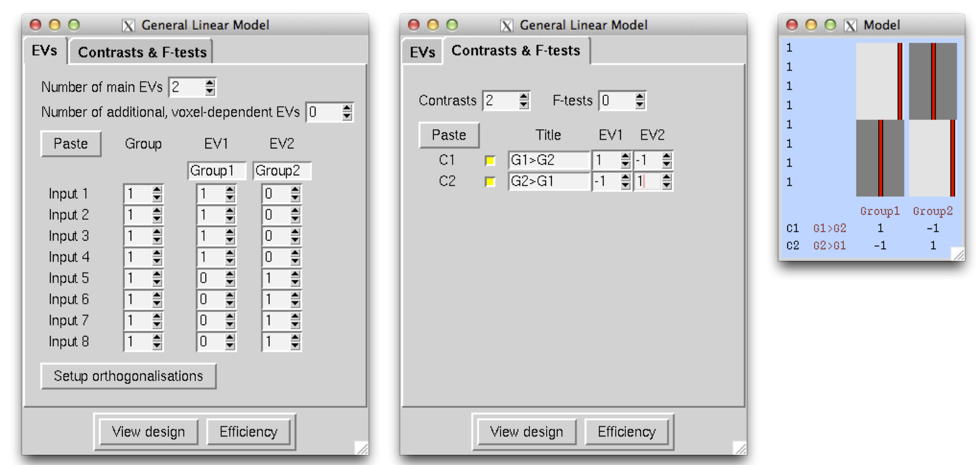Click the G2>G1 contrast title field
Image resolution: width=980 pixels, height=465 pixels.
coord(548,182)
